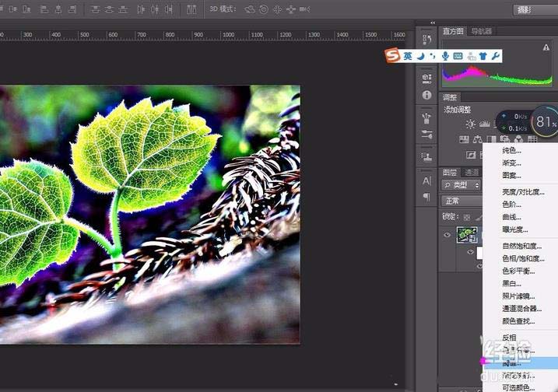Image resolution: width=558 pixels, height=392 pixels.
Task: Click the wrench icon in Sogou toolbar
Action: click(495, 56)
